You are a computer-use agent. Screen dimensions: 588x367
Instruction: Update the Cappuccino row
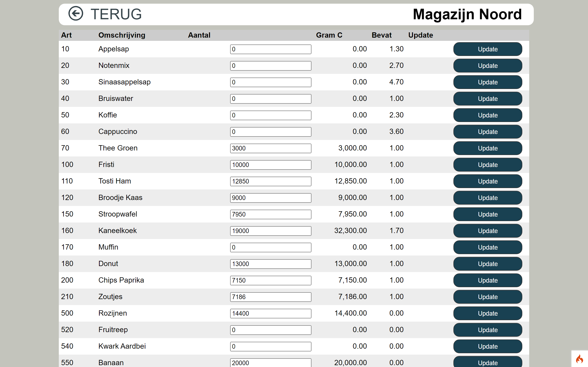pyautogui.click(x=488, y=132)
